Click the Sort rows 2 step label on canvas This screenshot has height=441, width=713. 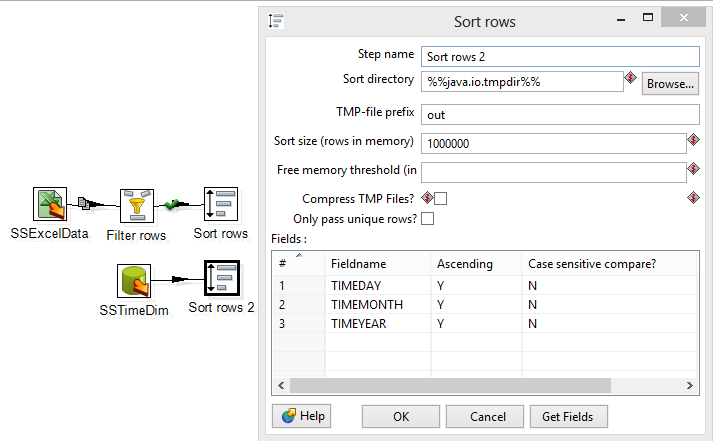point(221,308)
